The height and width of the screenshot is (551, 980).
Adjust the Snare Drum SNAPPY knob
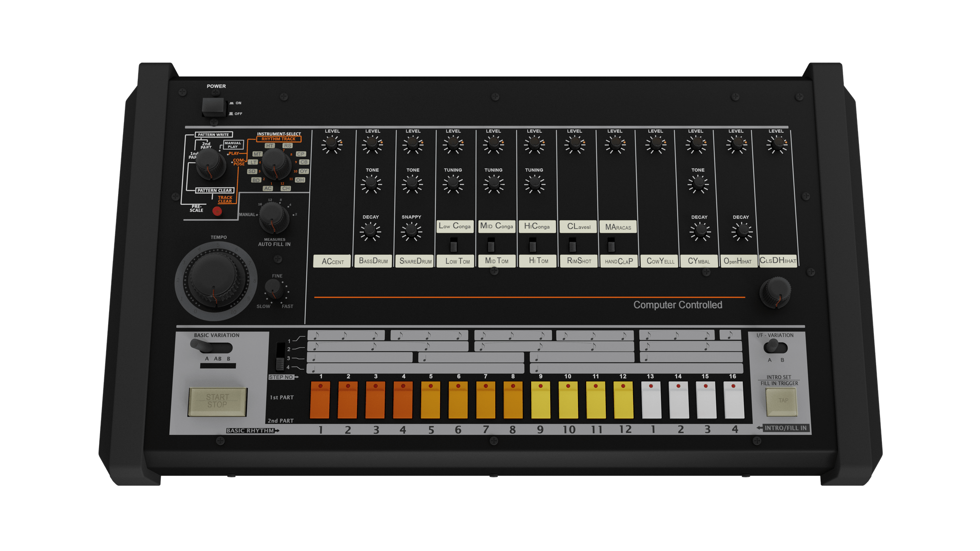pyautogui.click(x=411, y=231)
